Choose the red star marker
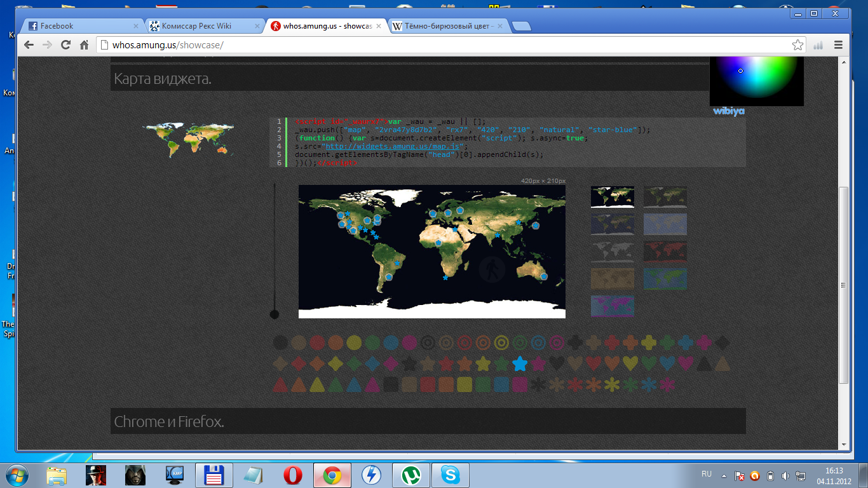Viewport: 868px width, 488px height. pyautogui.click(x=446, y=363)
